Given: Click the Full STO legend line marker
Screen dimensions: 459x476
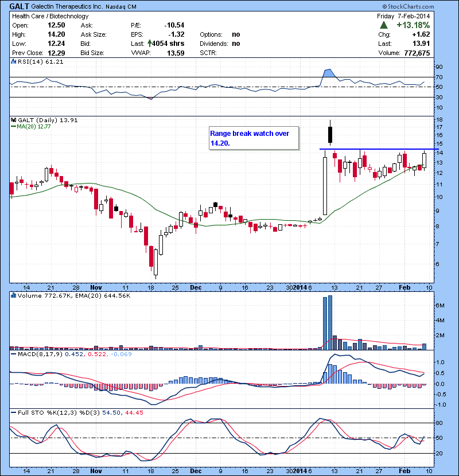Looking at the screenshot, I should click(13, 412).
